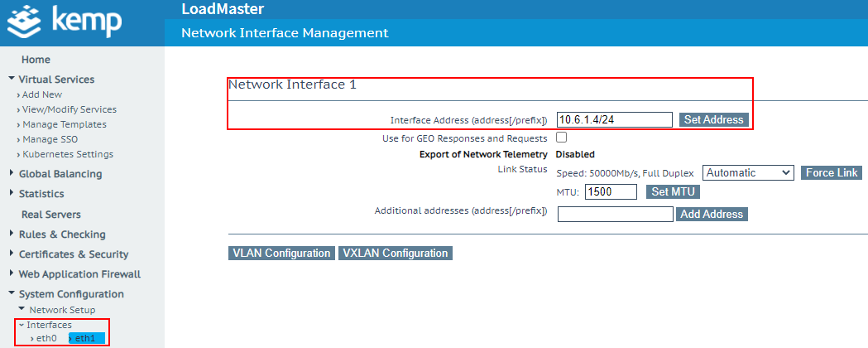Click the Interface Address input field
This screenshot has width=868, height=348.
[x=615, y=119]
